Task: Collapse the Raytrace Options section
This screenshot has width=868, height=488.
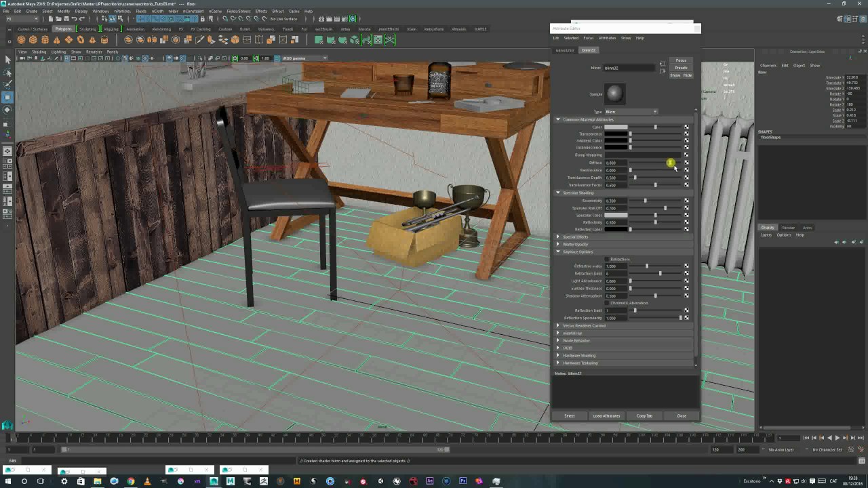Action: coord(558,251)
